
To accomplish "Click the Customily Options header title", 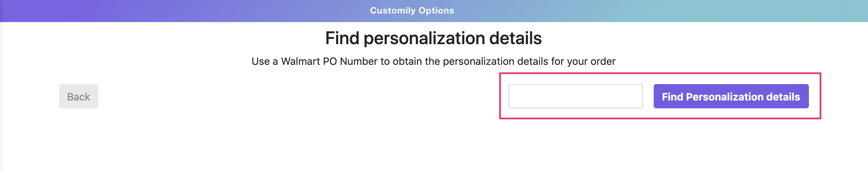I will pyautogui.click(x=412, y=11).
